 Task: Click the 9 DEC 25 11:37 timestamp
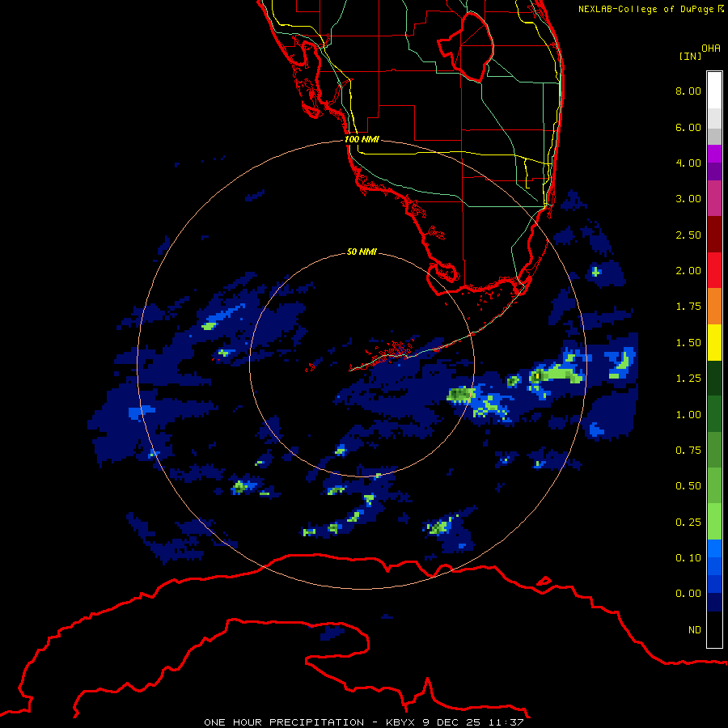click(x=473, y=722)
